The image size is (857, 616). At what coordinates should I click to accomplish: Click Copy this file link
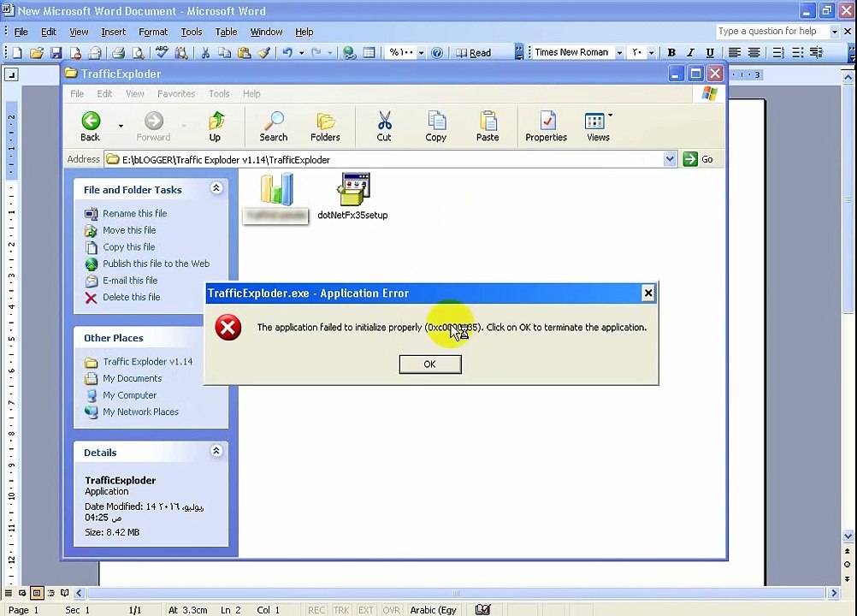pyautogui.click(x=129, y=247)
